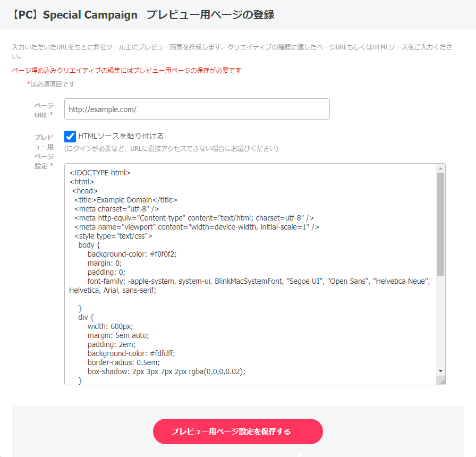Click the textarea resize handle corner
This screenshot has width=476, height=457.
(441, 380)
